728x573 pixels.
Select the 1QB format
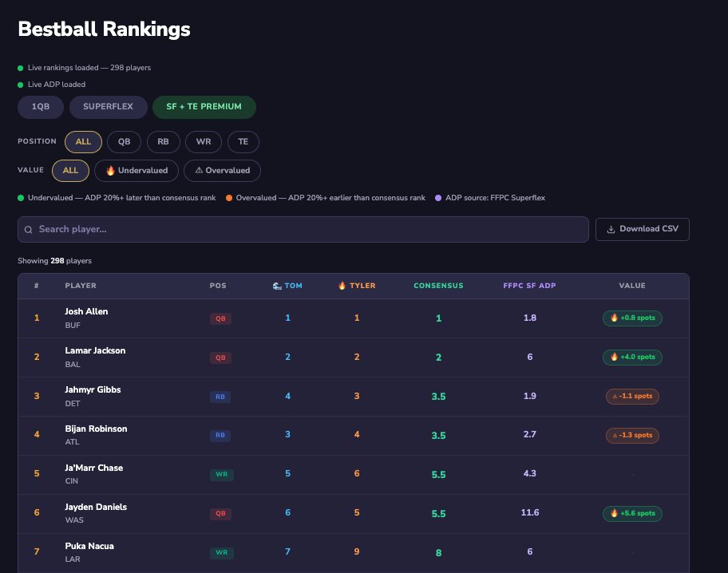[x=41, y=107]
